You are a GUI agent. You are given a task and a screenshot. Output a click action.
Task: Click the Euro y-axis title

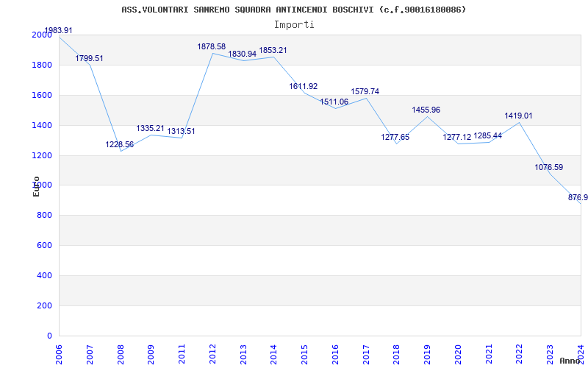pos(36,186)
